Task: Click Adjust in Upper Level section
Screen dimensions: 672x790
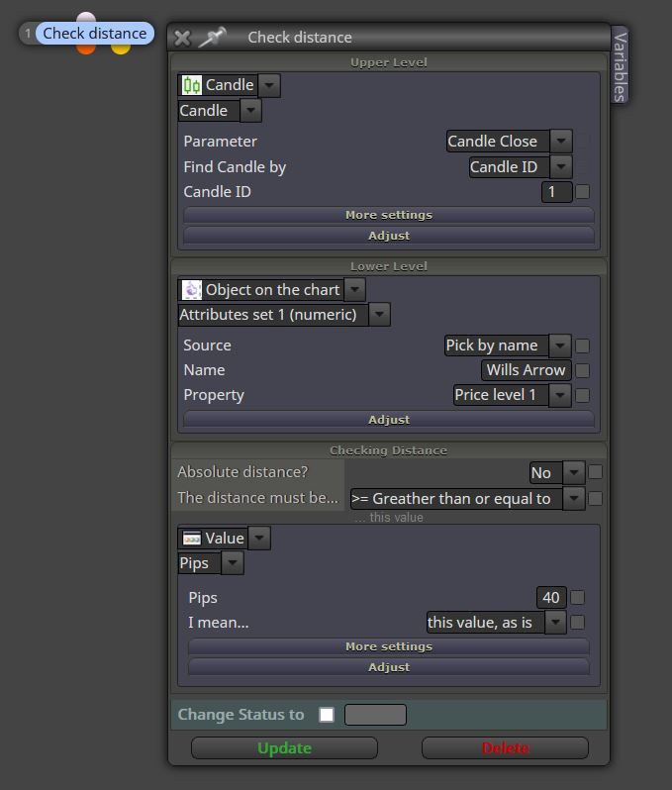Action: tap(389, 236)
